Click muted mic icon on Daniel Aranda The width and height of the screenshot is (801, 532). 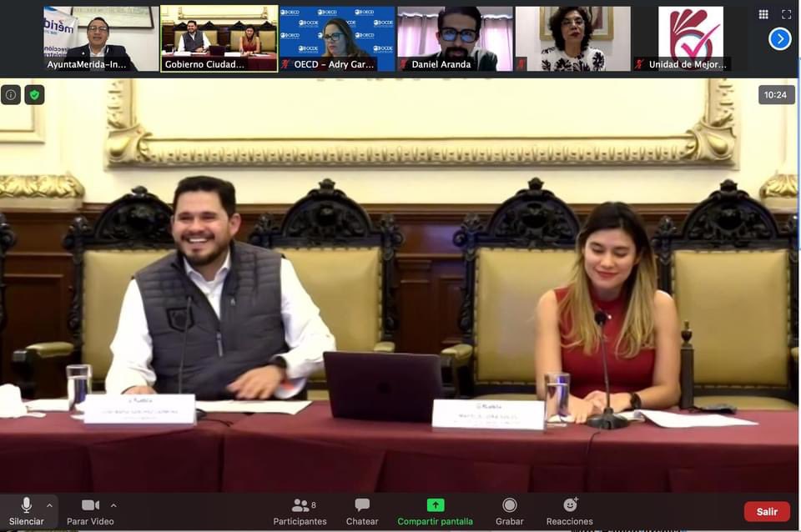click(403, 64)
